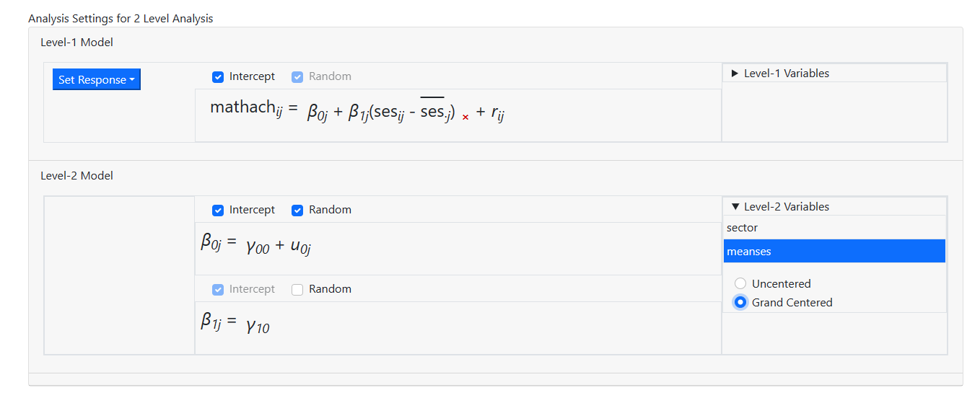
Task: Choose Grand Centered option
Action: tap(740, 303)
